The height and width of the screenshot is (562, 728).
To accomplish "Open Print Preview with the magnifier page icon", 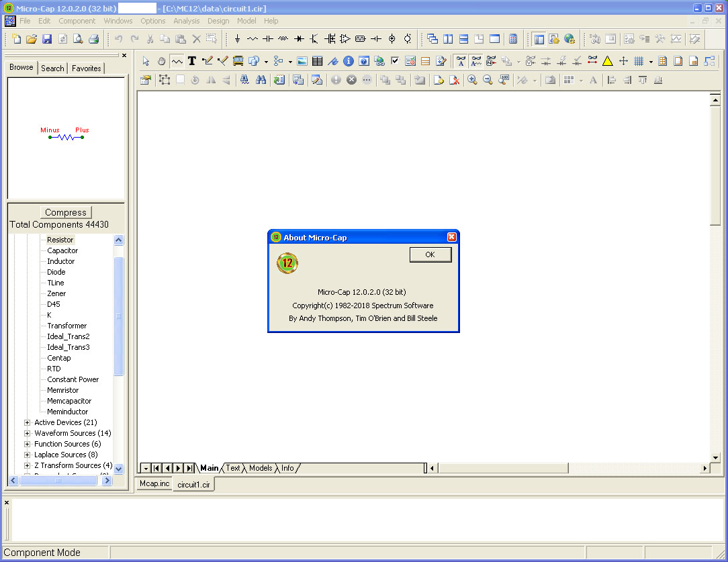I will [78, 39].
